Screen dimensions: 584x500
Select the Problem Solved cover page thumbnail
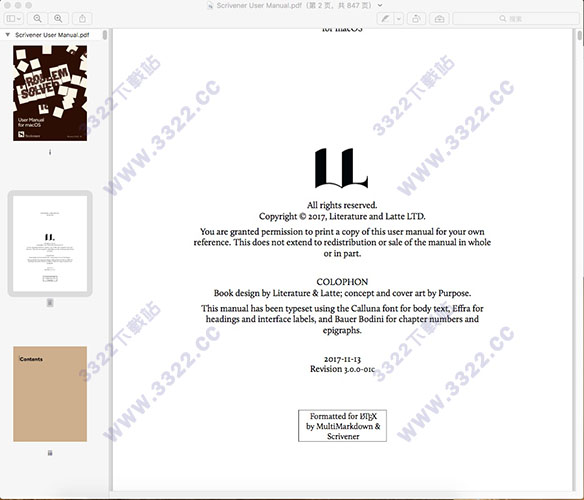(x=50, y=93)
